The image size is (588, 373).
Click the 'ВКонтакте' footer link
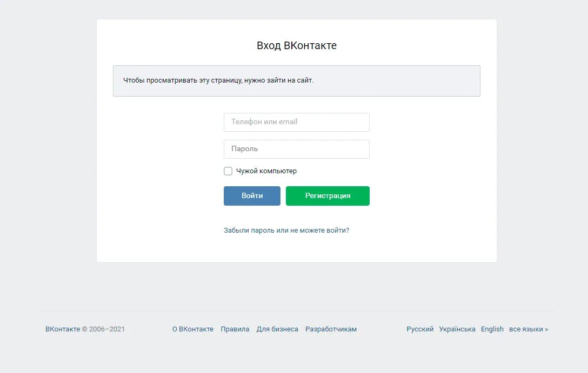(63, 329)
